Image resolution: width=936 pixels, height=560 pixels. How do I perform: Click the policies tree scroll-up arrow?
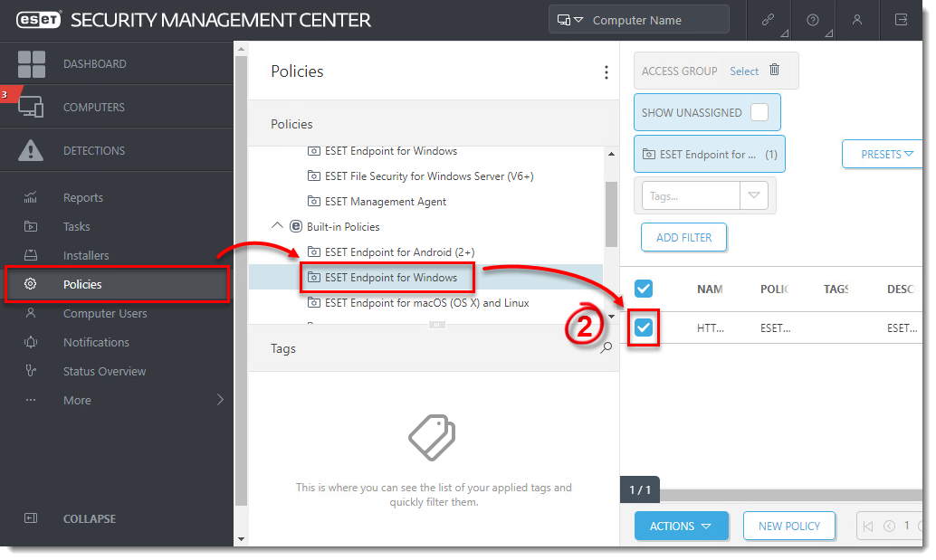click(x=611, y=154)
